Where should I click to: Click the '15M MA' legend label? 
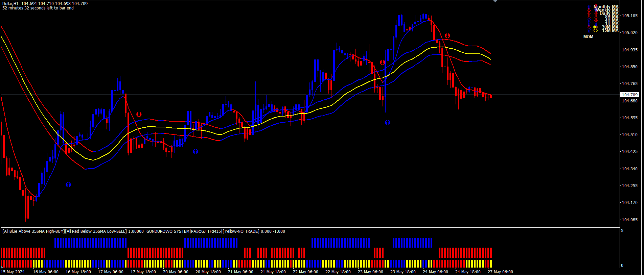(610, 30)
